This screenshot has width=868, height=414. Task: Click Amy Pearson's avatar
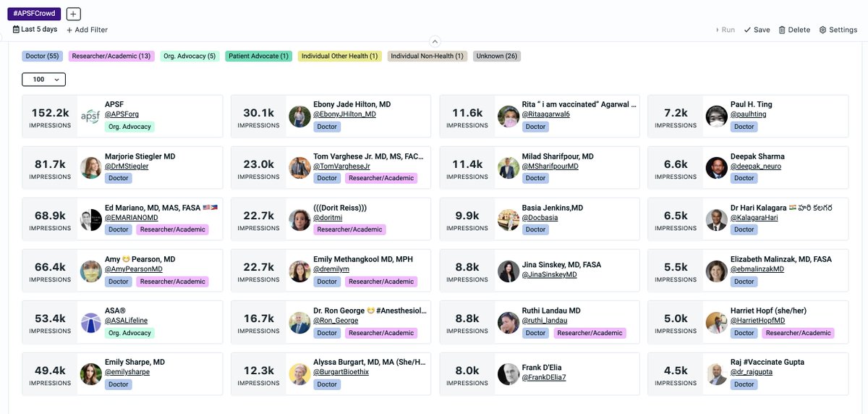pos(90,271)
